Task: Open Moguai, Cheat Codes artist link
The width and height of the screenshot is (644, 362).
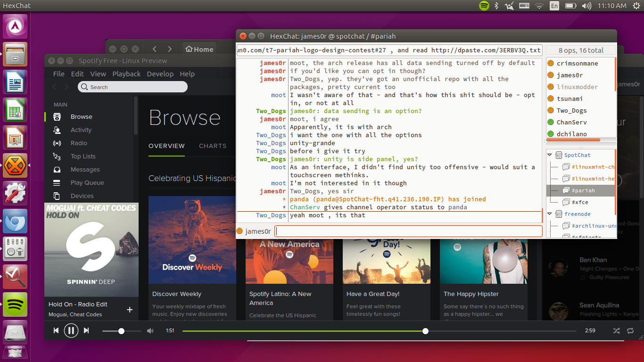Action: [x=75, y=314]
